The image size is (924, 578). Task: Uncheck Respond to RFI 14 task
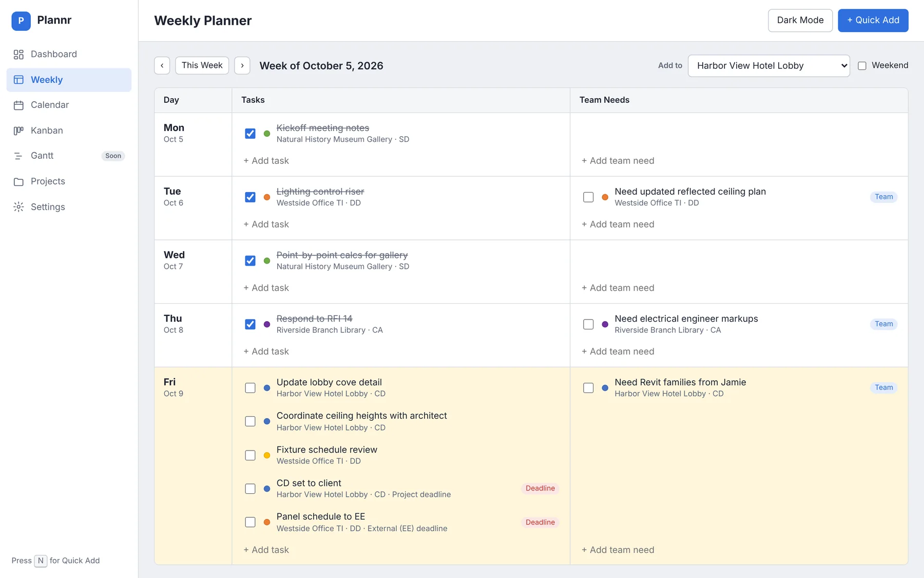[x=250, y=324]
